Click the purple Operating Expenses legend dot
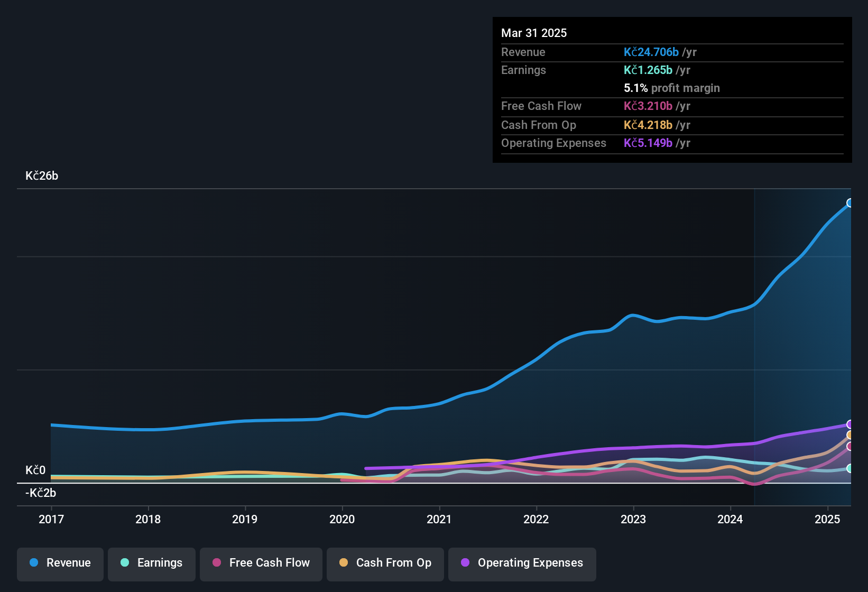 [x=465, y=563]
